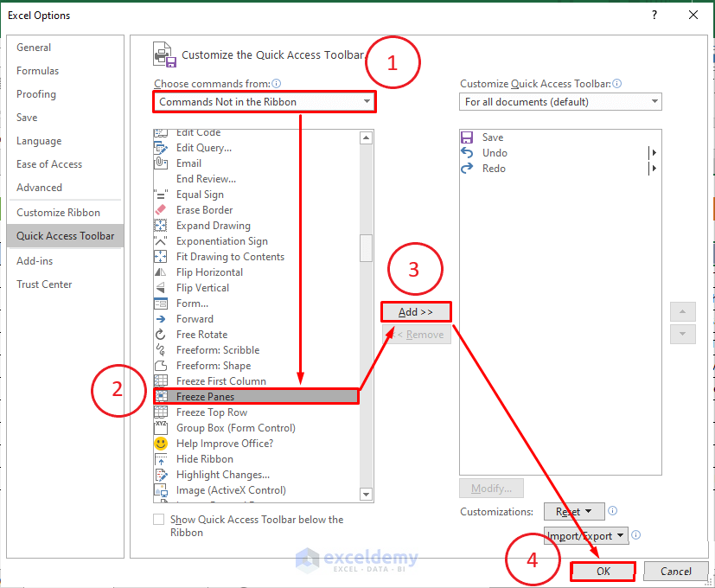The height and width of the screenshot is (588, 715).
Task: Click the commands list scroll up arrow
Action: (x=367, y=137)
